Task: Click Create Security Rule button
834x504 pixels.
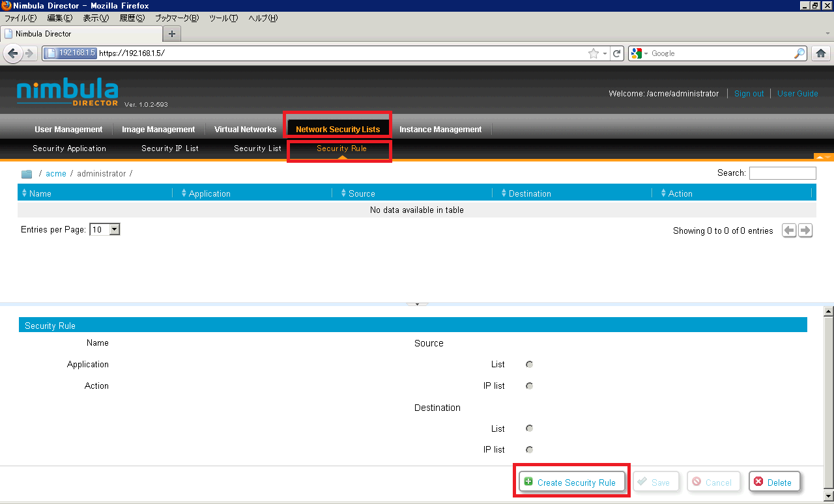Action: 571,483
